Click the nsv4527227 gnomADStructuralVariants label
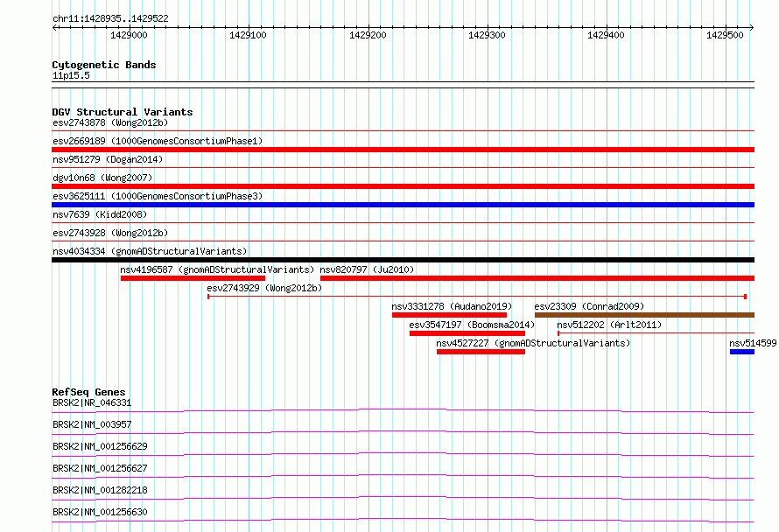 pos(533,343)
